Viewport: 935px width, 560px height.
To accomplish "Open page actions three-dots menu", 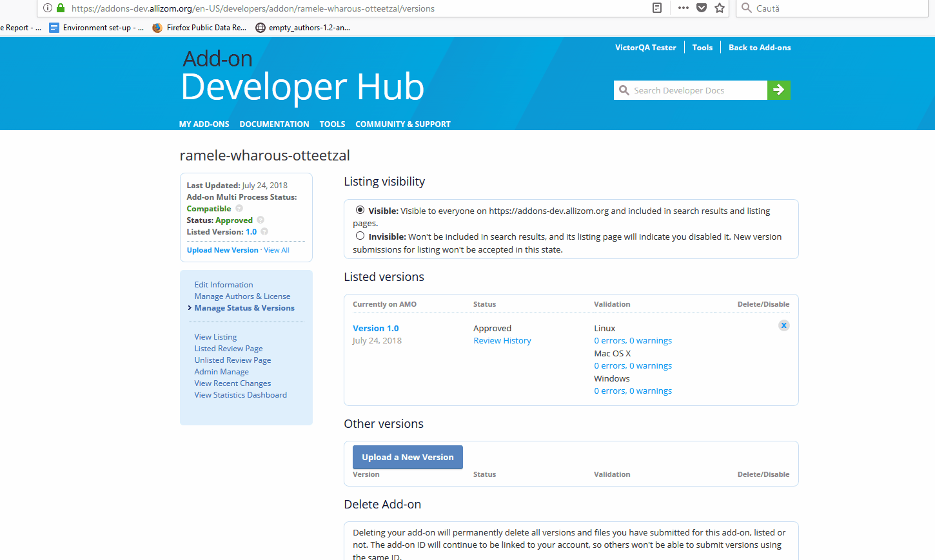I will pyautogui.click(x=684, y=8).
